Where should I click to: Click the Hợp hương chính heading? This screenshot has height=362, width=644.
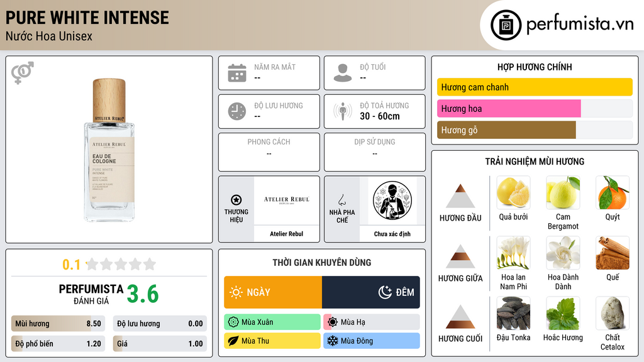point(535,67)
